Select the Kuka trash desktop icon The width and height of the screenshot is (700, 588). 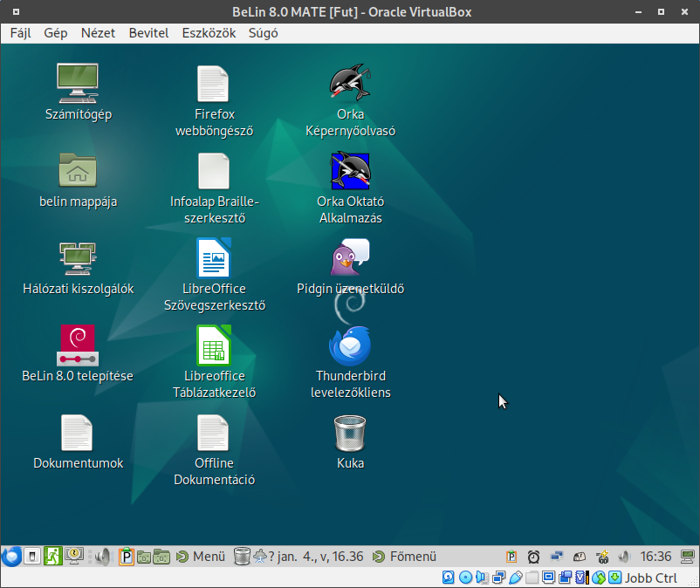click(x=351, y=442)
